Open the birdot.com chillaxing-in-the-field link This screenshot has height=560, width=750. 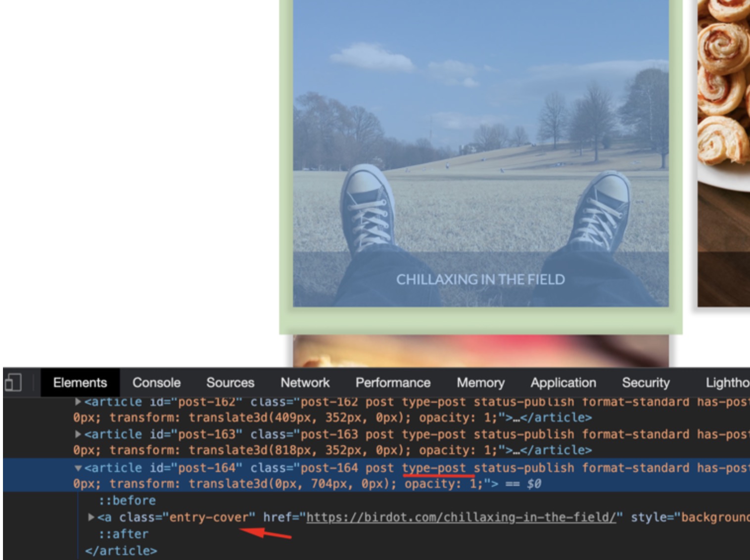tap(461, 517)
